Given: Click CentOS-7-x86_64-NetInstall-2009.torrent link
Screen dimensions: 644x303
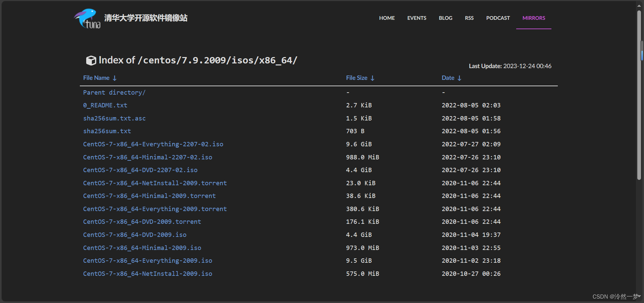Looking at the screenshot, I should pyautogui.click(x=155, y=183).
